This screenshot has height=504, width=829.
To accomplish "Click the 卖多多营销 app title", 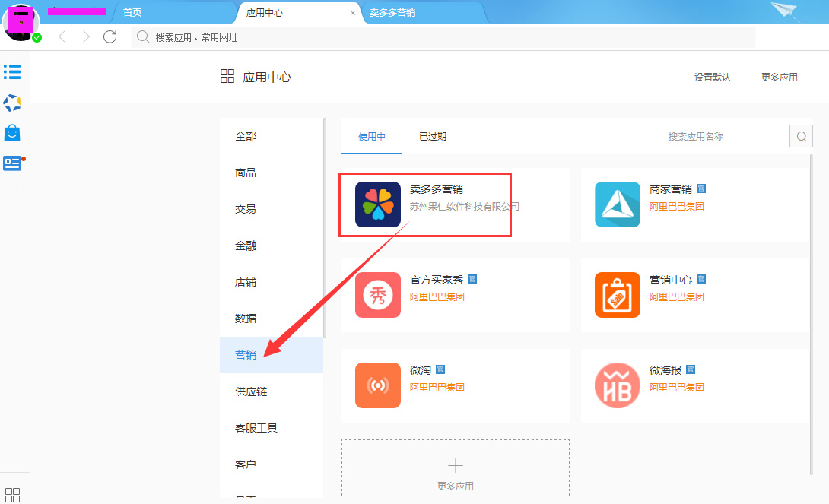I will point(437,189).
